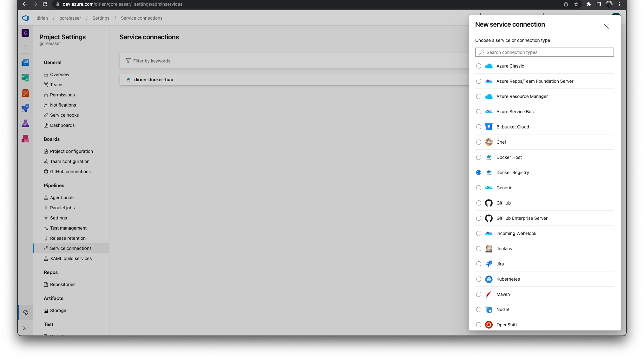The image size is (644, 359).
Task: Choose the Jenkins connection type
Action: click(544, 249)
